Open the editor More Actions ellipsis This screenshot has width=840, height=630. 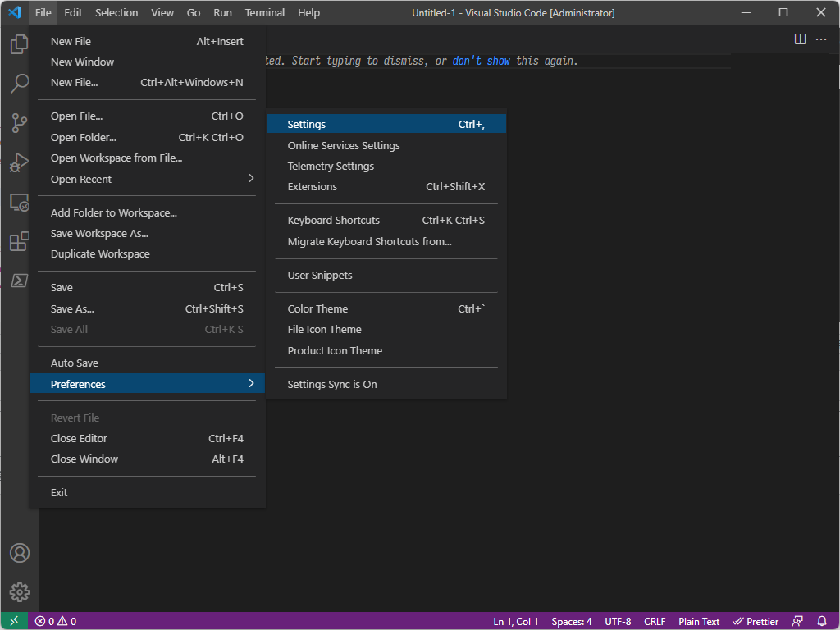point(820,39)
